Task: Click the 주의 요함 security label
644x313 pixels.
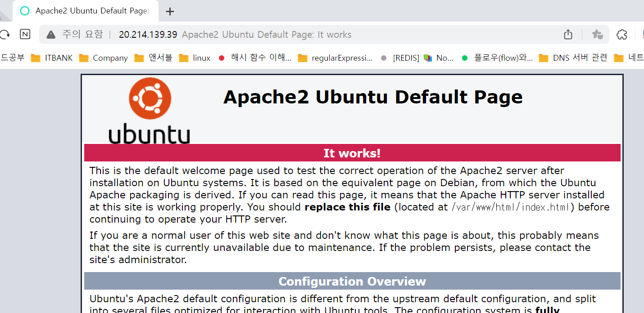Action: coord(82,35)
